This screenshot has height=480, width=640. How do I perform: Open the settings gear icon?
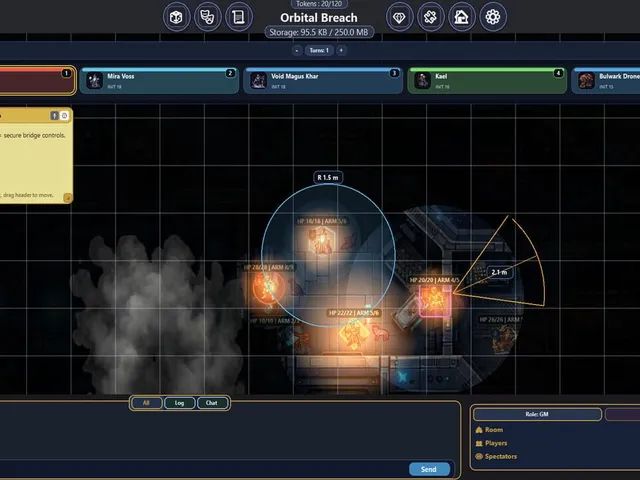(x=493, y=17)
